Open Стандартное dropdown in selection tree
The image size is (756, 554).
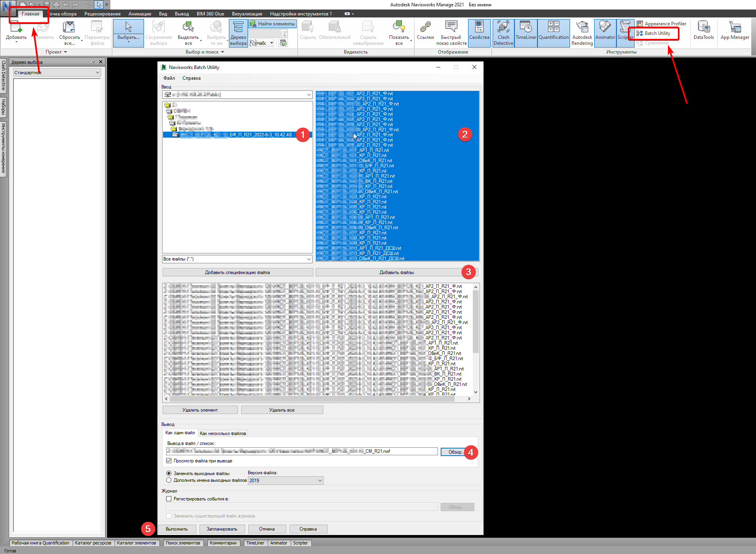pyautogui.click(x=57, y=73)
